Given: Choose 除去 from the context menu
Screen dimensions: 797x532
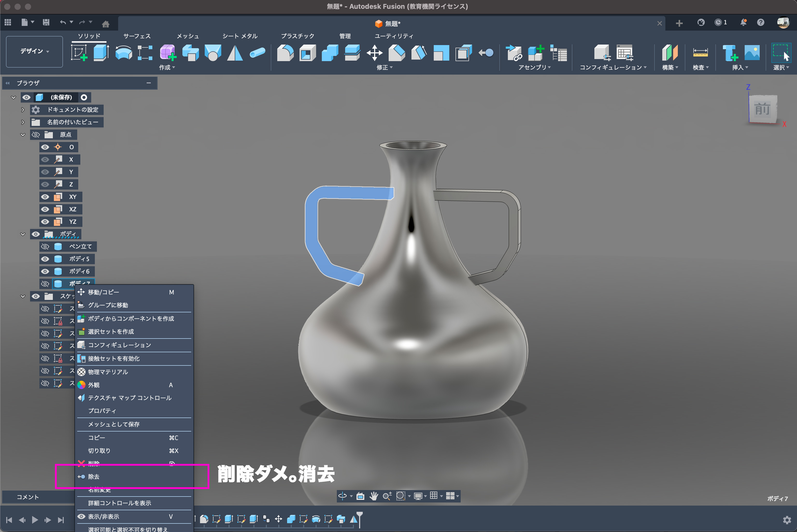Looking at the screenshot, I should tap(94, 477).
